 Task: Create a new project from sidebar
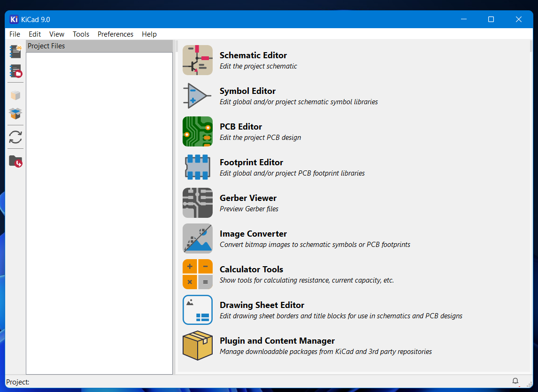(15, 52)
